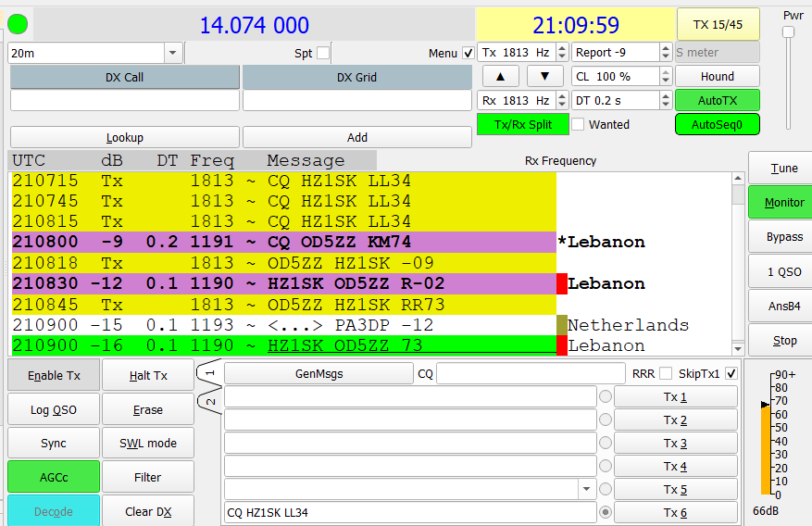This screenshot has width=812, height=526.
Task: Click the decode list scroll-up arrow
Action: click(738, 178)
